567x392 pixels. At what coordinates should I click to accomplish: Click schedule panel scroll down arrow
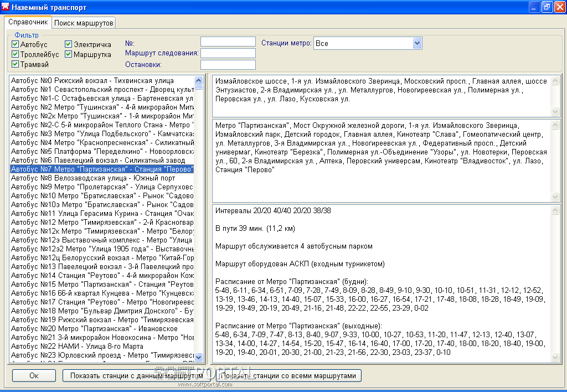pyautogui.click(x=555, y=358)
